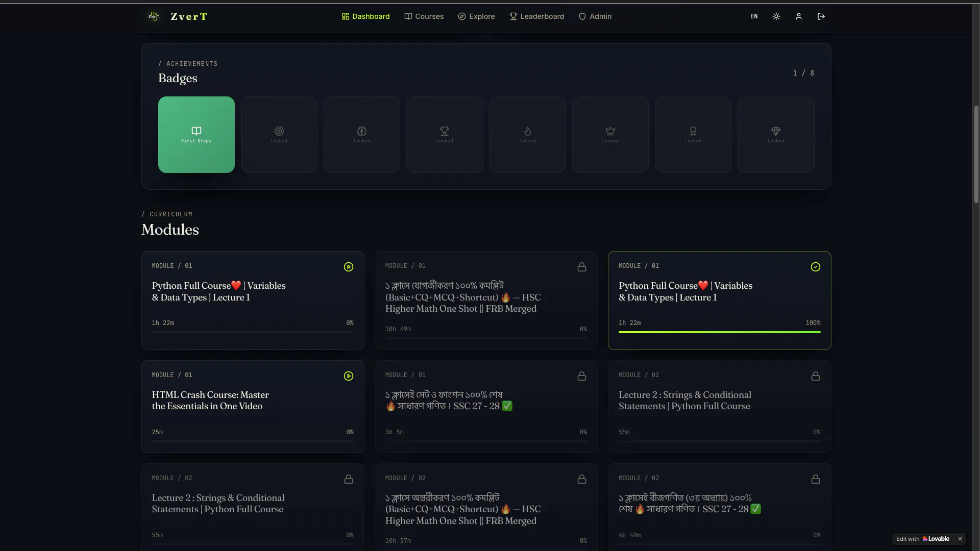Viewport: 980px width, 551px height.
Task: Open the 'Edit with Lovable' link
Action: 923,539
